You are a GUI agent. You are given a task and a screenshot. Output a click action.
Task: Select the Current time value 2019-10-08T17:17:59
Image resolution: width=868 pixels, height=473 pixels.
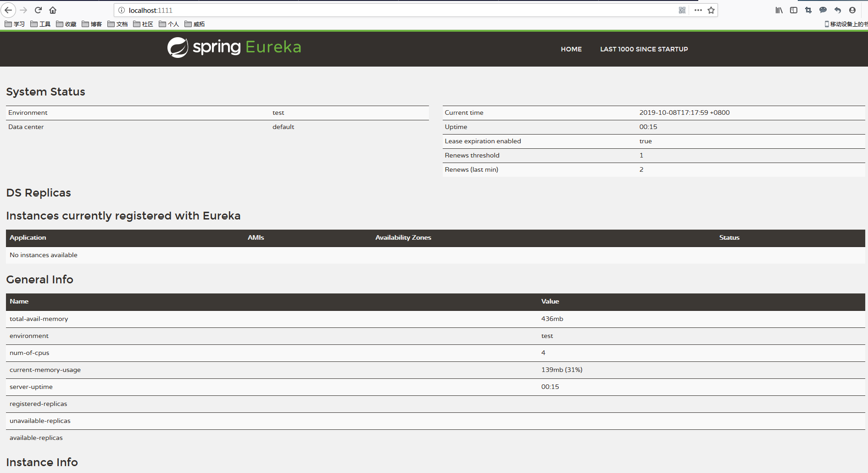pos(684,113)
